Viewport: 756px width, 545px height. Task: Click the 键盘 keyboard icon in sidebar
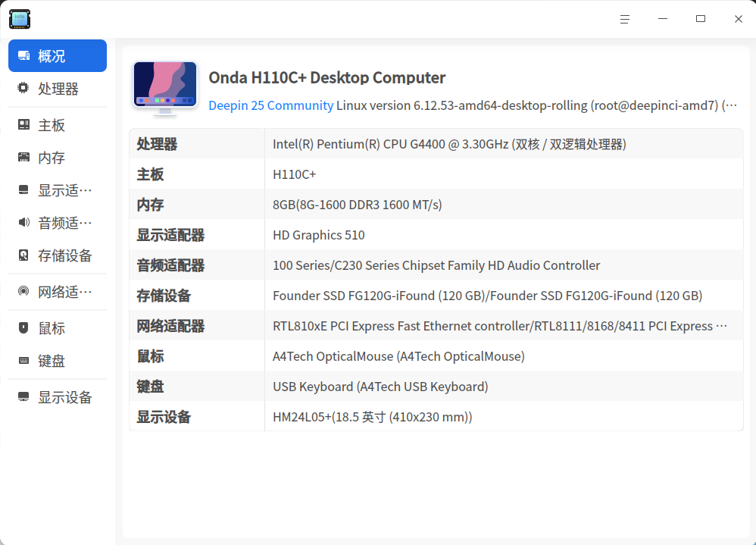coord(23,360)
